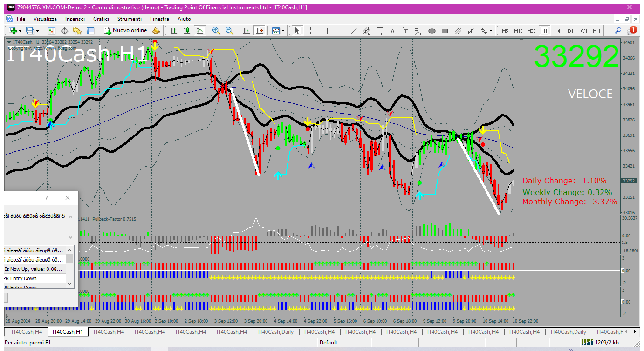Screen dimensions: 644x351
Task: Select the crosshair tool
Action: (310, 31)
